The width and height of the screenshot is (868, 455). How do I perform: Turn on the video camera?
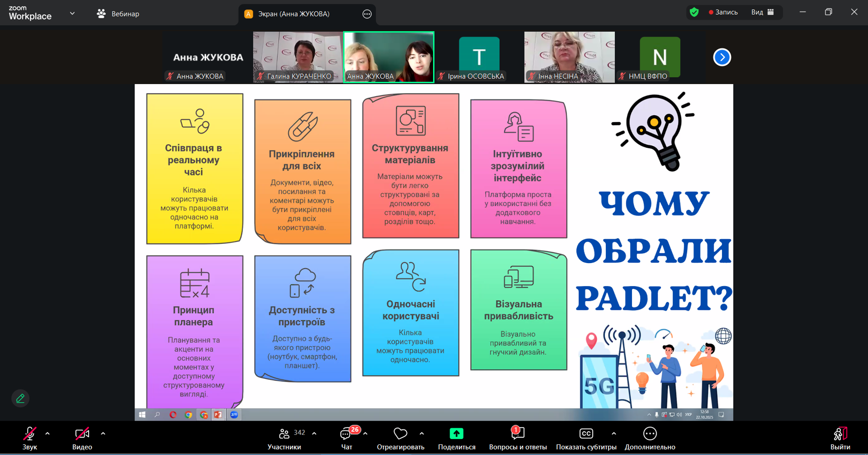(x=82, y=434)
